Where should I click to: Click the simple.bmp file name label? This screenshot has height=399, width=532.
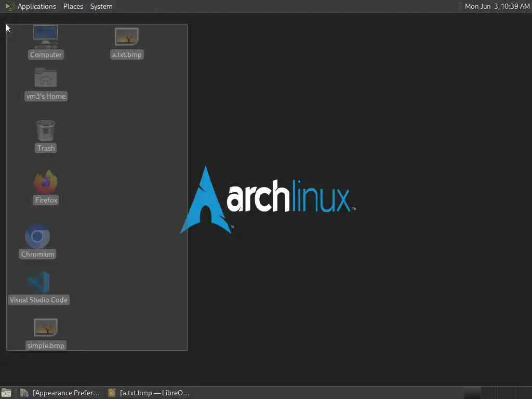[46, 345]
